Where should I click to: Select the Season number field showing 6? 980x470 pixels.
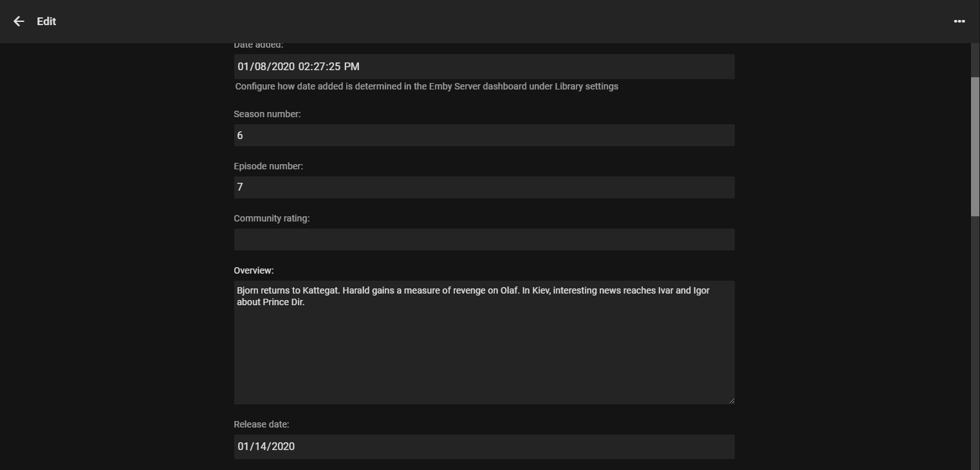point(484,135)
